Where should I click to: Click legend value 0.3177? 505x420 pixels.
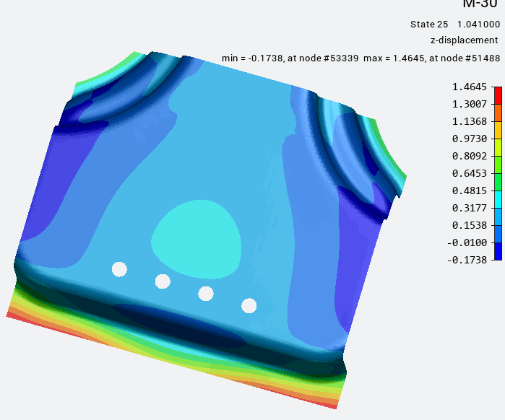(470, 208)
